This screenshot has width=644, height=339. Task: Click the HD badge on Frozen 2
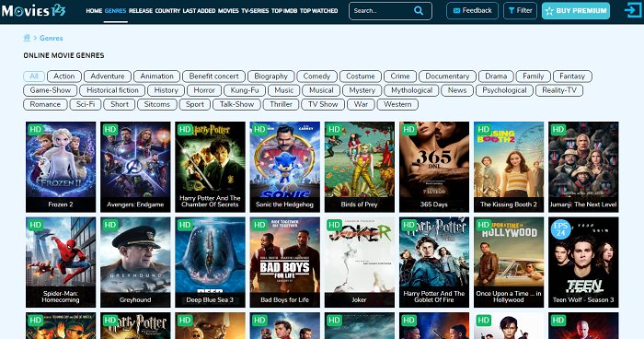(x=35, y=129)
